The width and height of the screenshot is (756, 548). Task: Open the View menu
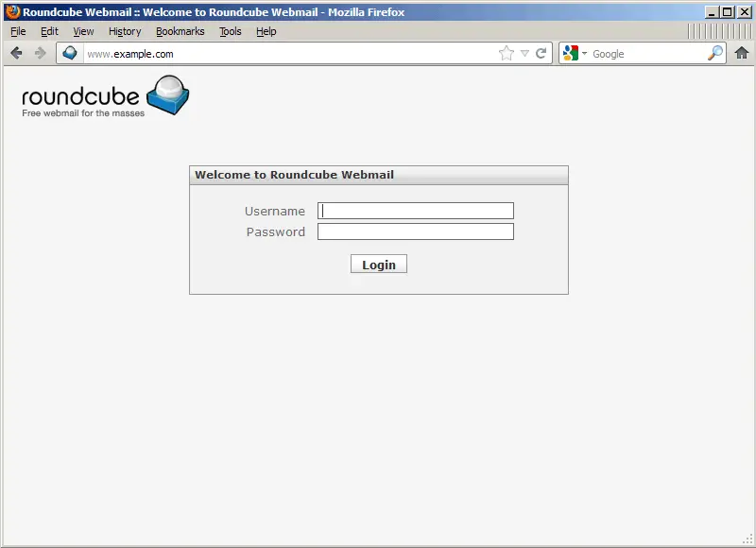coord(83,31)
